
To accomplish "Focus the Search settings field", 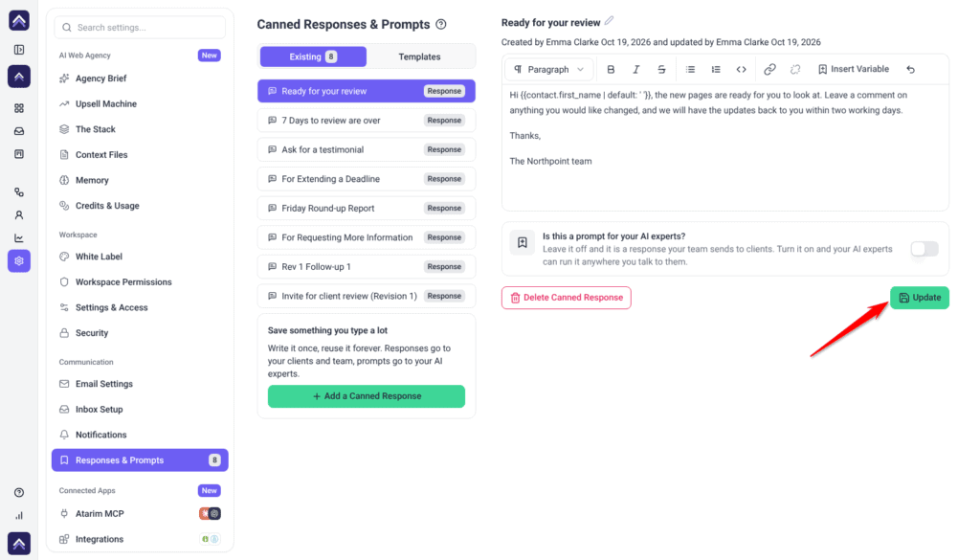I will pos(140,28).
